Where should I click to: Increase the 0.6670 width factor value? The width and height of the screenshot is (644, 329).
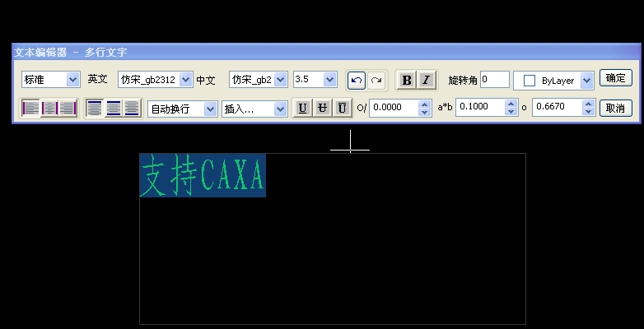coord(589,104)
